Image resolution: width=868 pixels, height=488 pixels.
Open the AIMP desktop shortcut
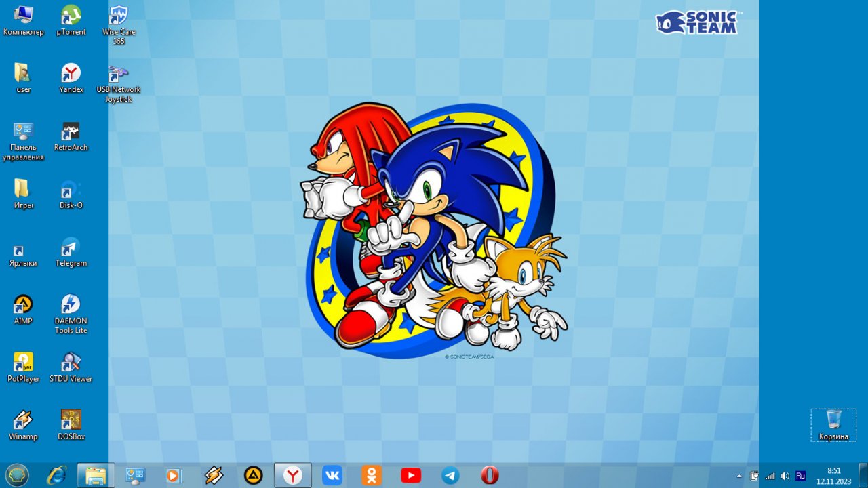23,310
